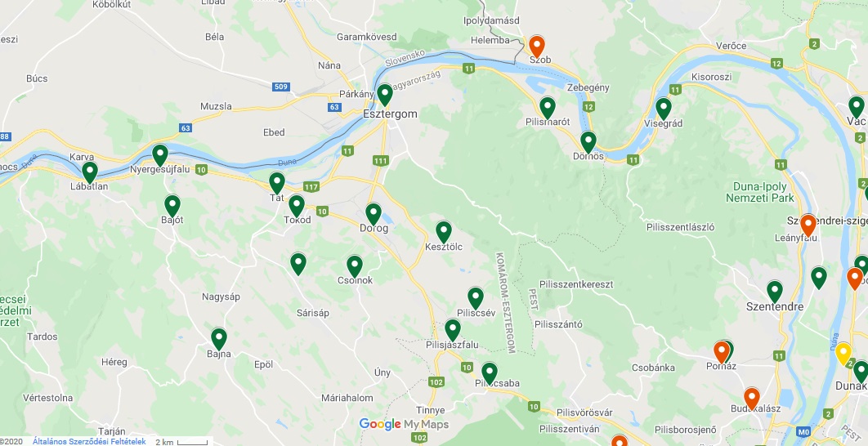
Task: Select the yellow pin near Dunakeszi
Action: pos(843,354)
